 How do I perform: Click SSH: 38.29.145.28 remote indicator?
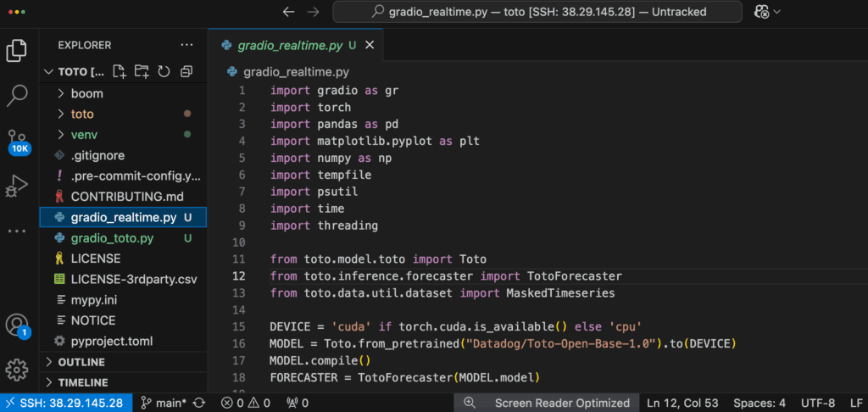click(x=65, y=403)
